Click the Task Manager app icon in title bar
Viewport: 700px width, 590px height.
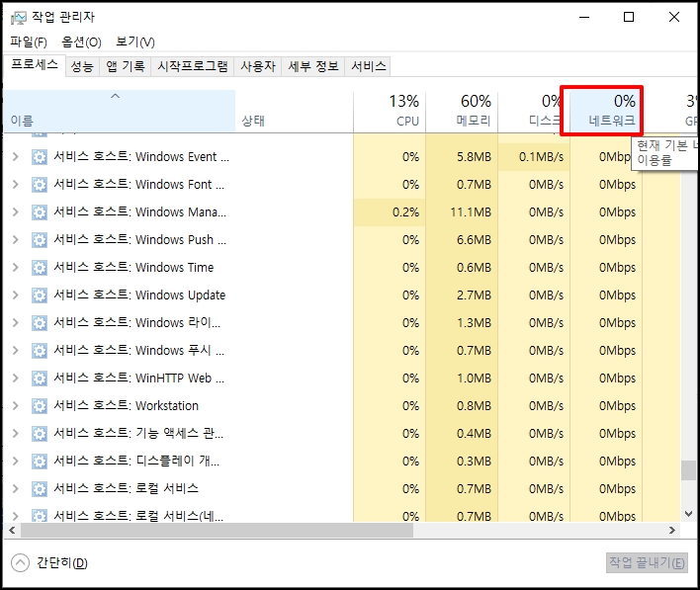click(x=19, y=18)
